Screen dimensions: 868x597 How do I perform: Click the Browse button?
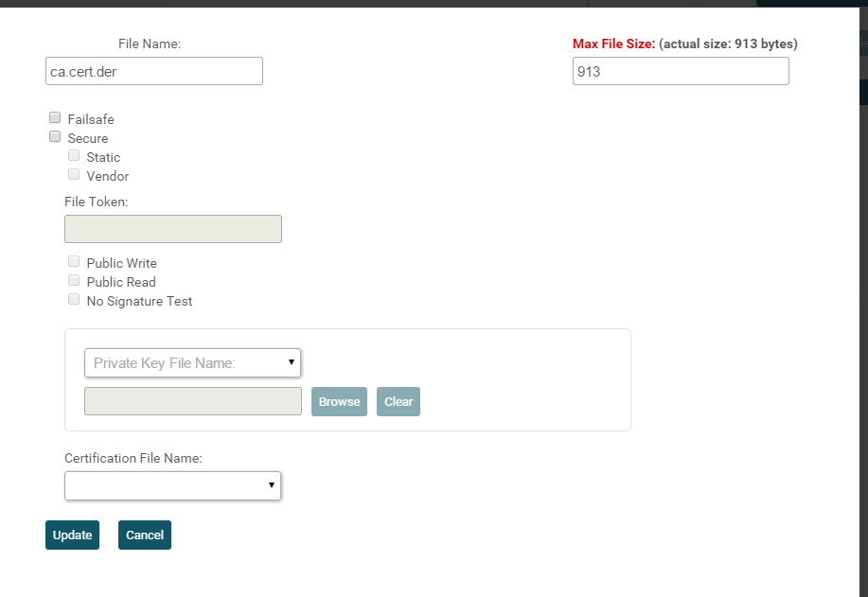tap(339, 402)
